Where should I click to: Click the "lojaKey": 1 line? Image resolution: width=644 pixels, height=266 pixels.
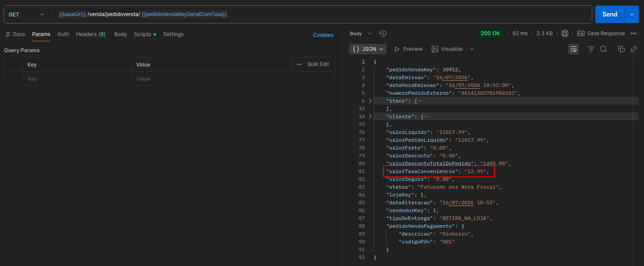point(407,195)
